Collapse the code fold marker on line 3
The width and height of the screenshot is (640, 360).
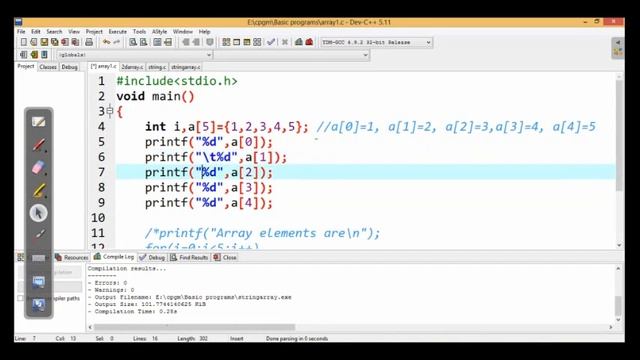[109, 111]
